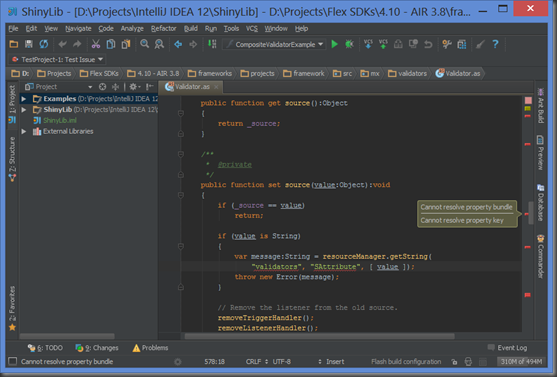Open Project Structure toolbar icon
Screen dimensions: 557x377
click(x=462, y=44)
